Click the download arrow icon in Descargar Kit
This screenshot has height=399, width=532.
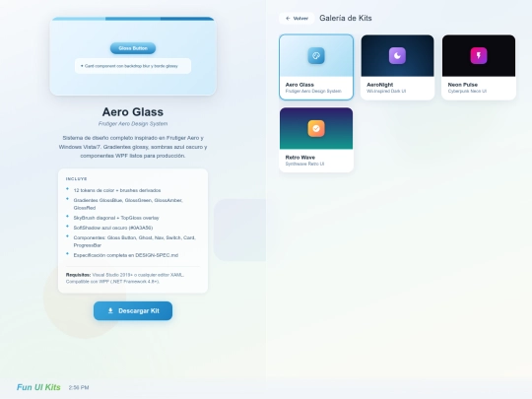110,310
